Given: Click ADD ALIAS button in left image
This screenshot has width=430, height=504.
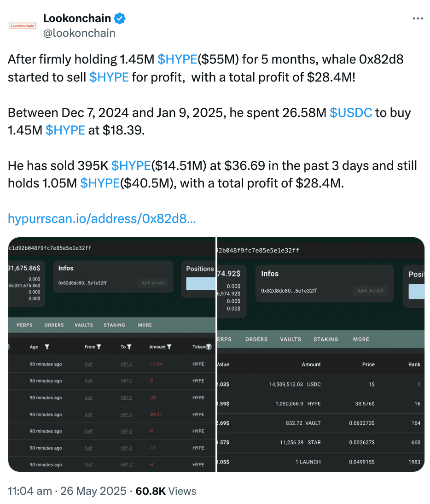Looking at the screenshot, I should (153, 283).
